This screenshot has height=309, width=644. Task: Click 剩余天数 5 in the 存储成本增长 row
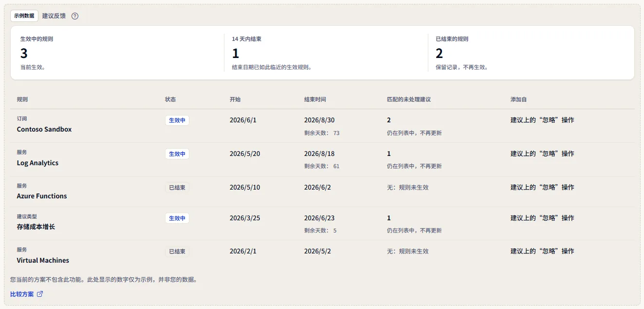pyautogui.click(x=320, y=231)
